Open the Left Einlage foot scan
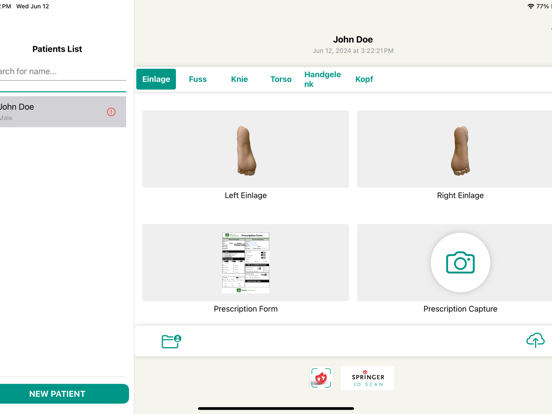This screenshot has width=552, height=414. (246, 149)
